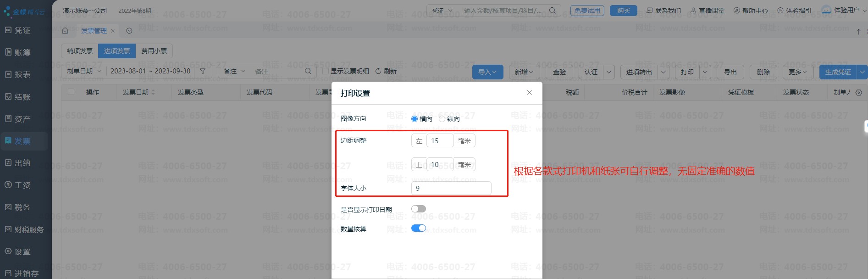Image resolution: width=868 pixels, height=279 pixels.
Task: Click the column settings gear icon
Action: tap(859, 92)
